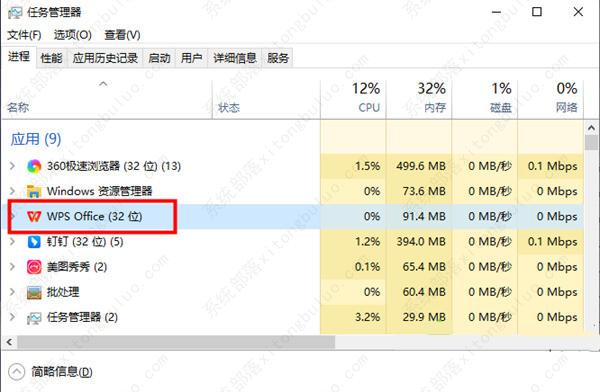Click the 499.6 MB memory value
Screen dimensions: 600x392
421,166
